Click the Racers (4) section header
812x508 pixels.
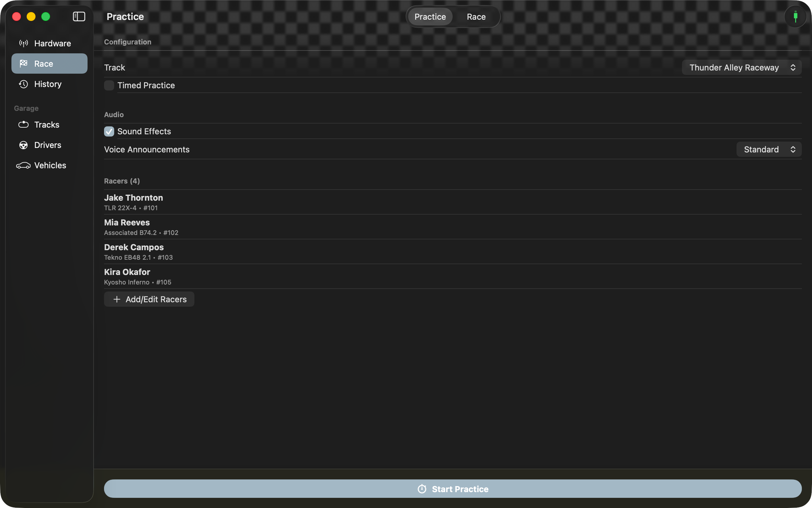click(x=122, y=181)
